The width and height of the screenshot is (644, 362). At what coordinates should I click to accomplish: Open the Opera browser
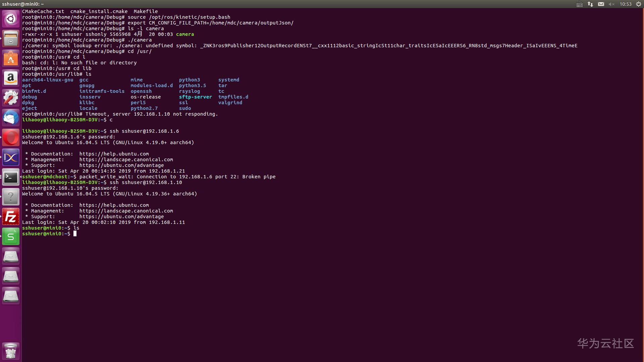tap(11, 138)
